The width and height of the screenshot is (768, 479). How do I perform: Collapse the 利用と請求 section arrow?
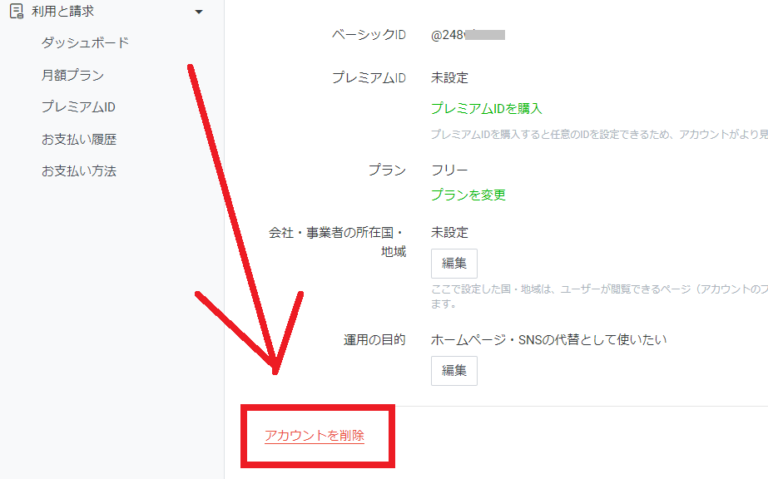(198, 12)
